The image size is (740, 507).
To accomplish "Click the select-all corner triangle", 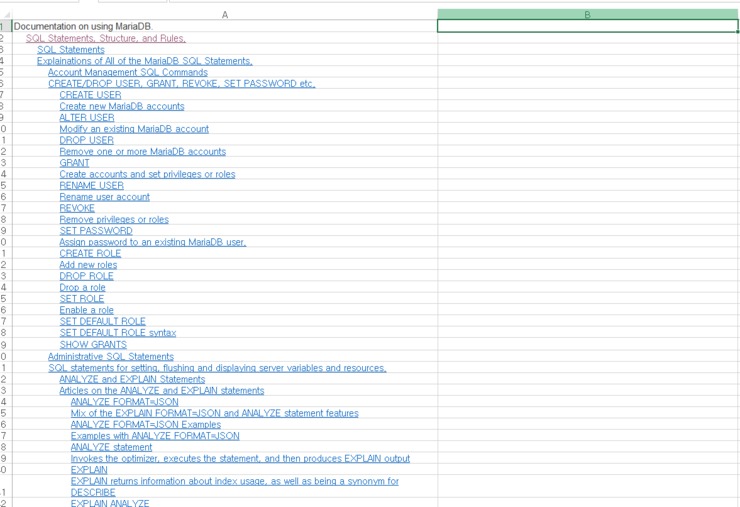I will pyautogui.click(x=6, y=15).
